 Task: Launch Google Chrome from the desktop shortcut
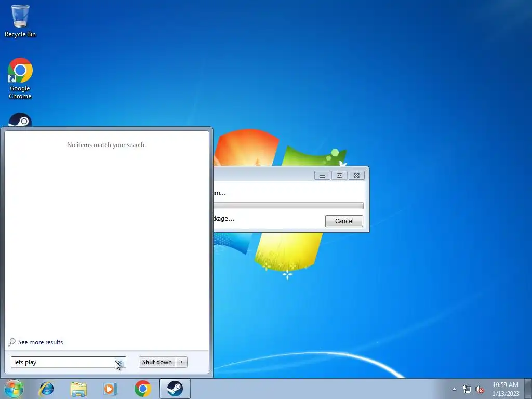pyautogui.click(x=20, y=78)
